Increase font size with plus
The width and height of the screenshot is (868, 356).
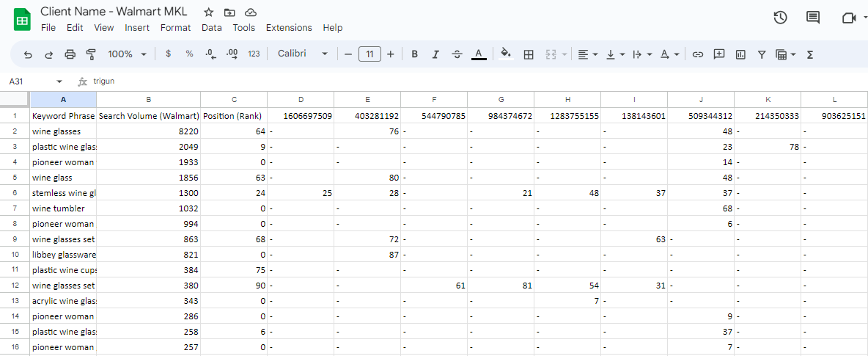click(x=390, y=54)
